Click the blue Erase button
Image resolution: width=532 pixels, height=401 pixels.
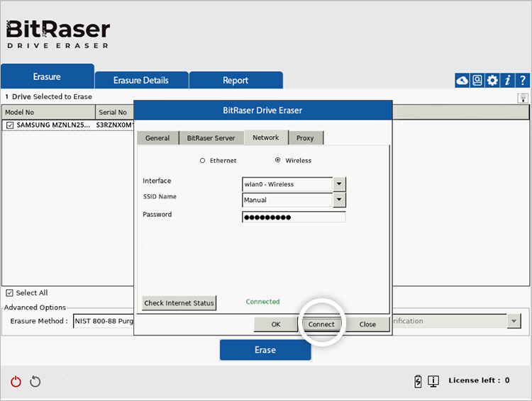click(x=265, y=350)
